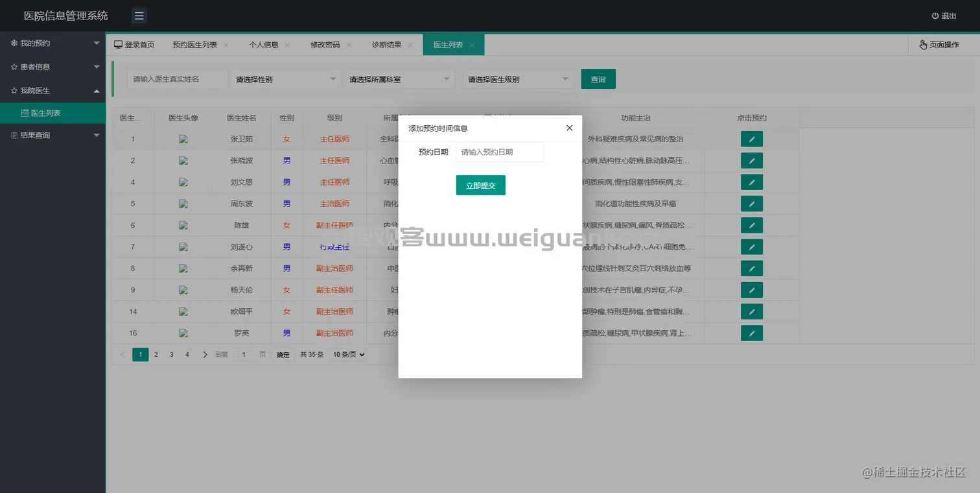Select 医生列表 in the sidebar

pos(52,113)
